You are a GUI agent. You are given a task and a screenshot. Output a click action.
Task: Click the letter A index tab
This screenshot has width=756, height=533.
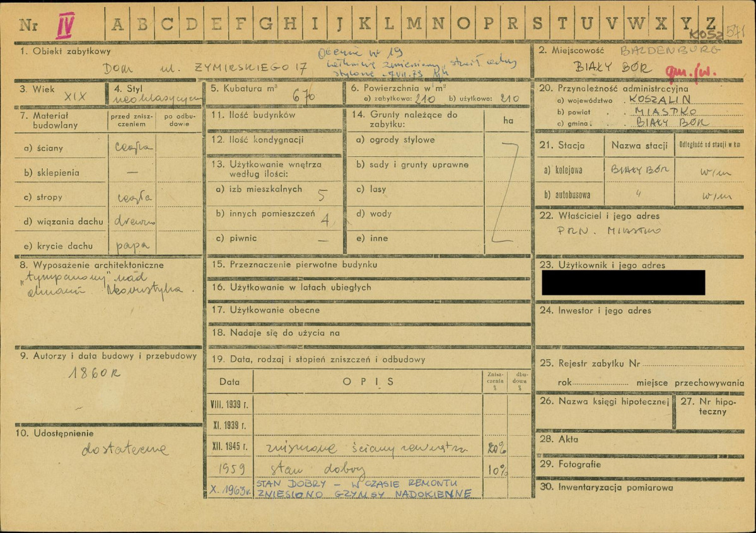tap(118, 23)
